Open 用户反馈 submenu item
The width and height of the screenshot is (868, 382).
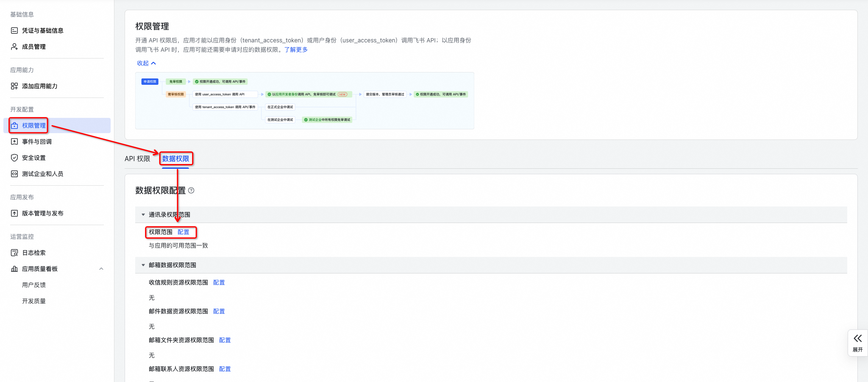[x=34, y=285]
